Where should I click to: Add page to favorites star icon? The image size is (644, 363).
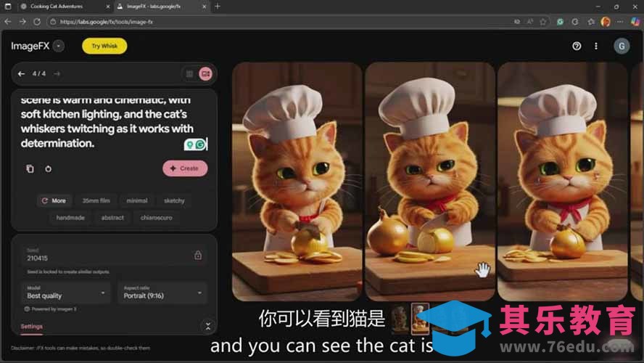click(542, 22)
